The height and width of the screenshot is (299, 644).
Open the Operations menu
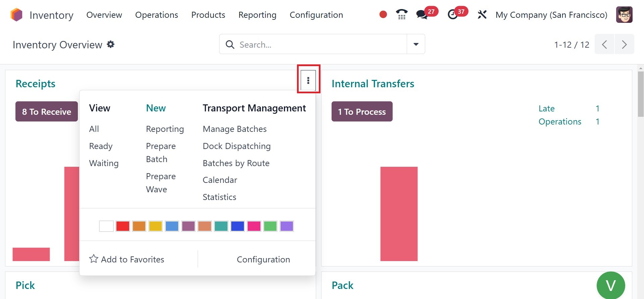tap(156, 15)
